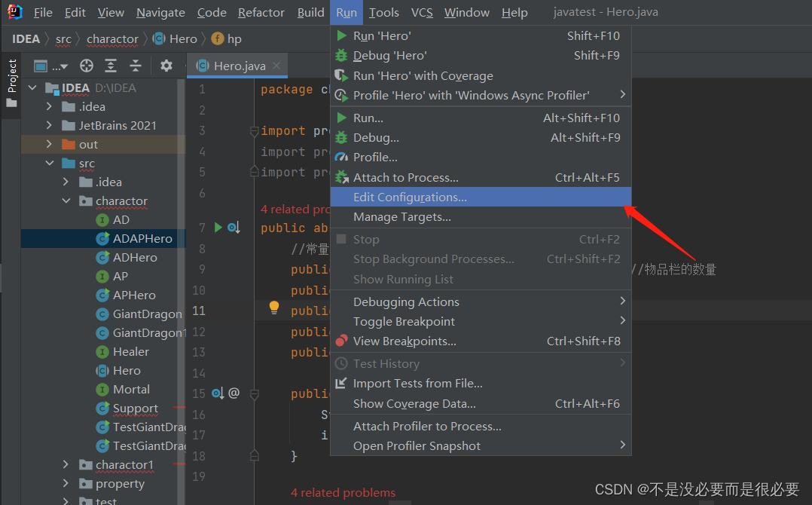Toggle import block fold marker at line 3
The width and height of the screenshot is (812, 505).
click(255, 131)
